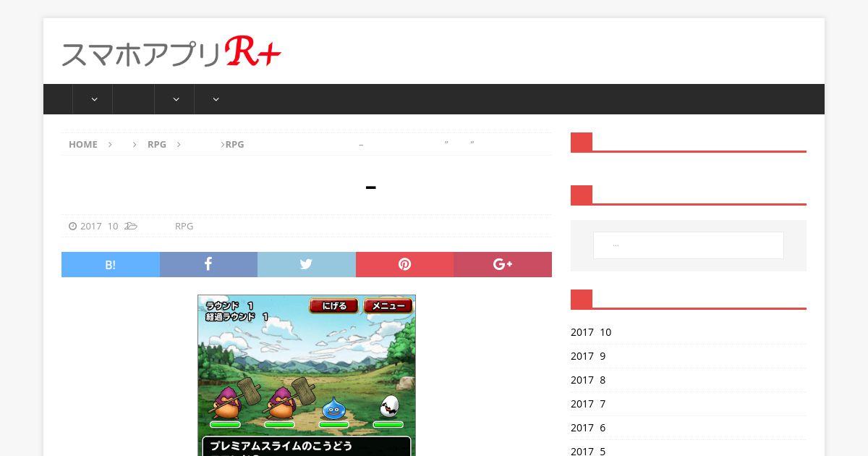Screen dimensions: 868x456
Task: Focus the sidebar search input field
Action: 689,245
